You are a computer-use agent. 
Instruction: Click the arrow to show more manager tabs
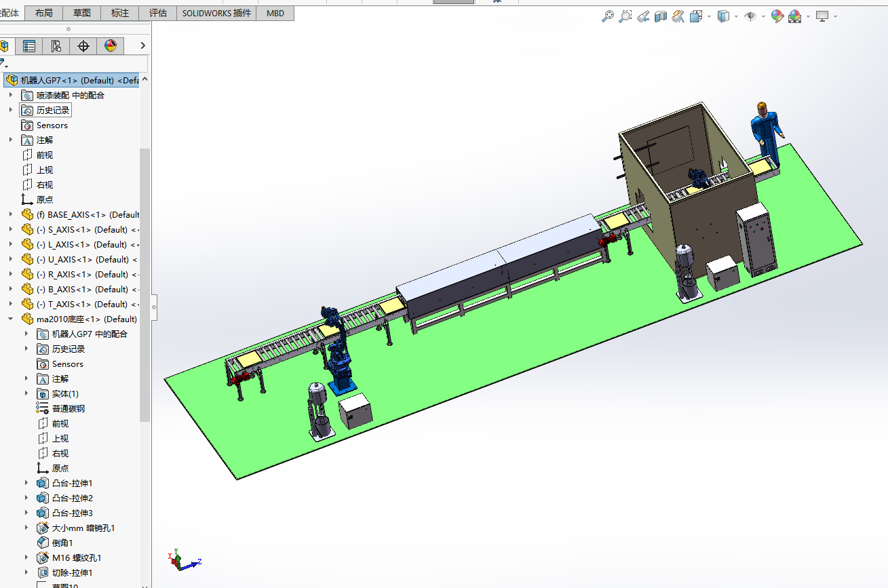pos(142,45)
